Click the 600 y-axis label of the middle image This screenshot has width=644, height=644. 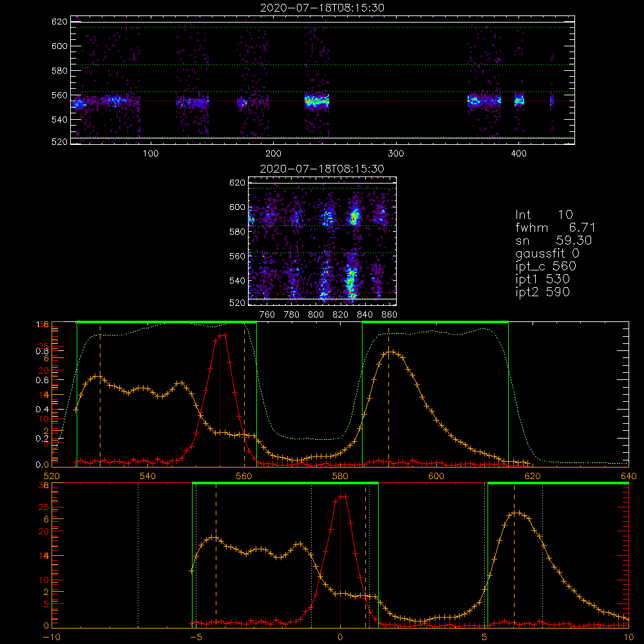click(237, 207)
